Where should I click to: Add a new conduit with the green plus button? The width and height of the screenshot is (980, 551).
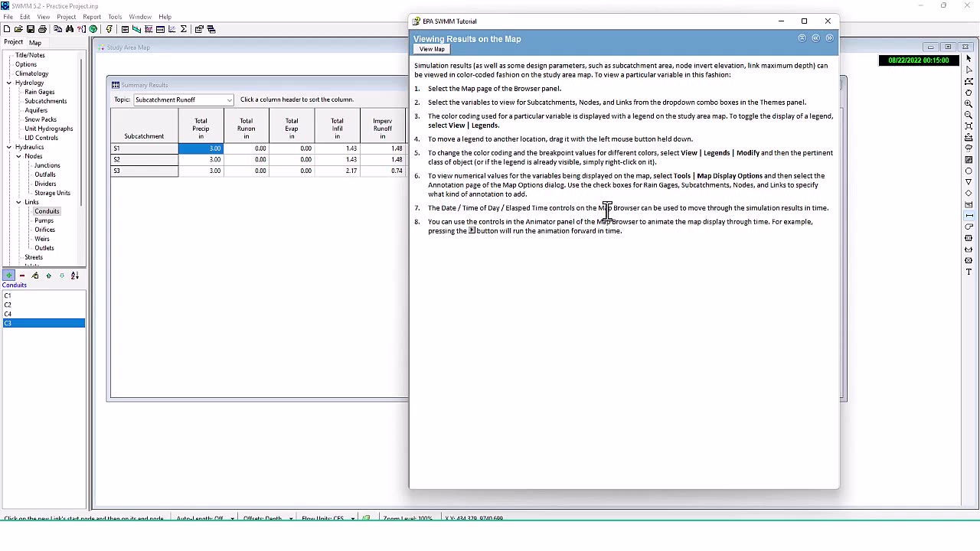click(x=8, y=275)
